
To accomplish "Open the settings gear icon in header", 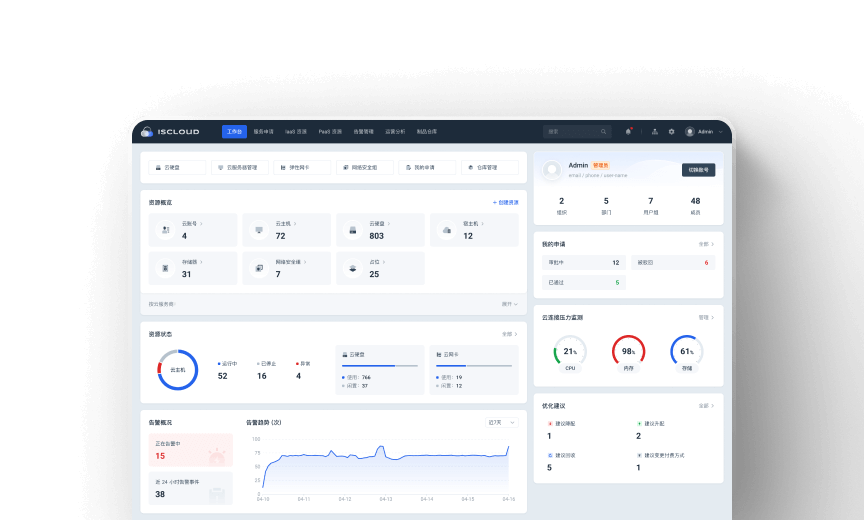I will click(671, 132).
